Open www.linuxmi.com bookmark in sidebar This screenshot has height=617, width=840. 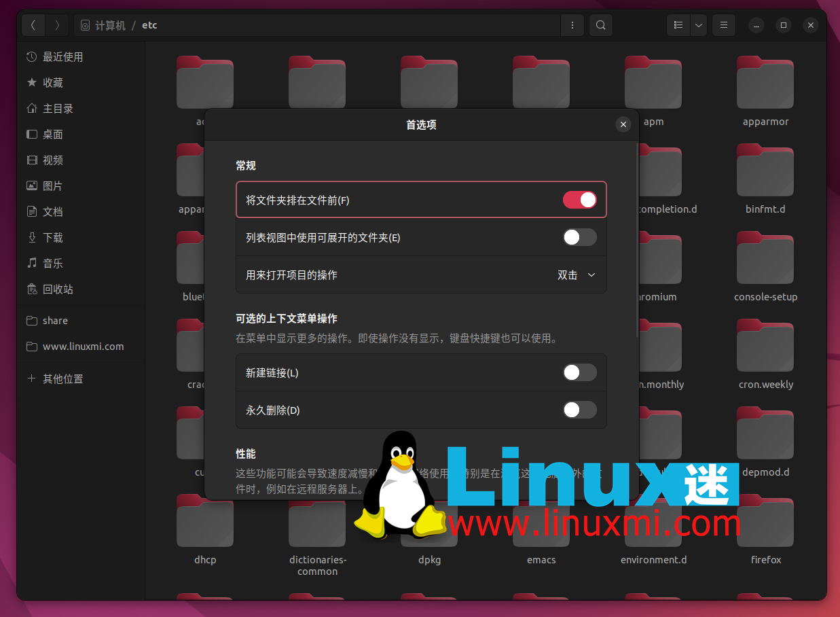coord(81,347)
